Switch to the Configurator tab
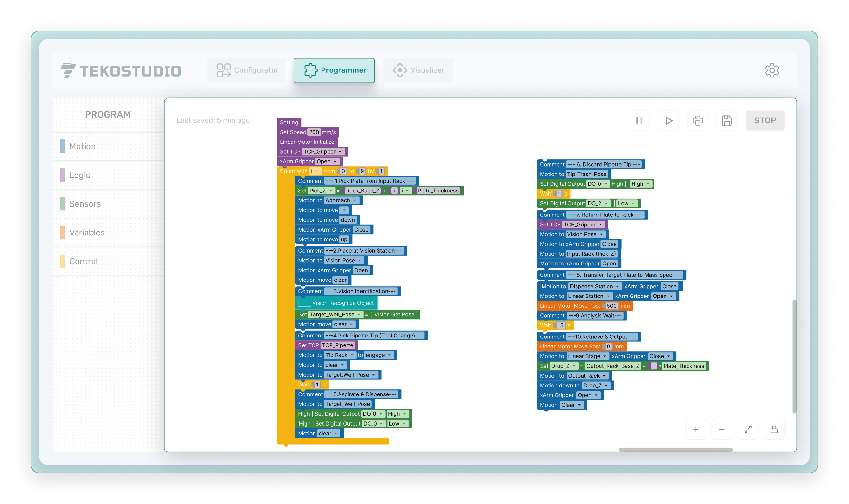 247,70
